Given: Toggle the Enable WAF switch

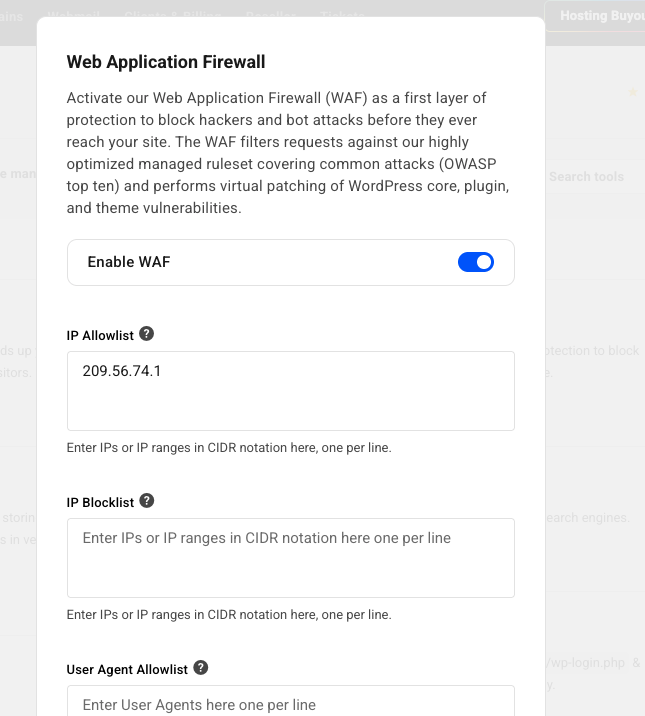Looking at the screenshot, I should [476, 262].
